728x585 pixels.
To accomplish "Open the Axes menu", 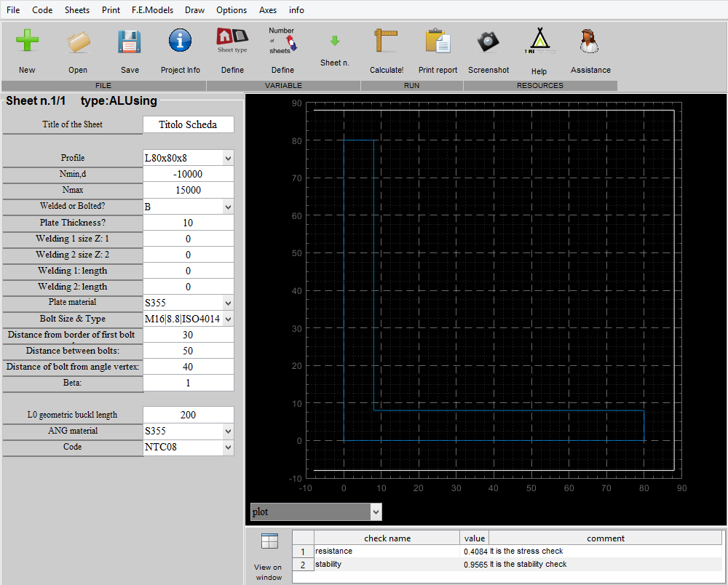I will [x=268, y=9].
